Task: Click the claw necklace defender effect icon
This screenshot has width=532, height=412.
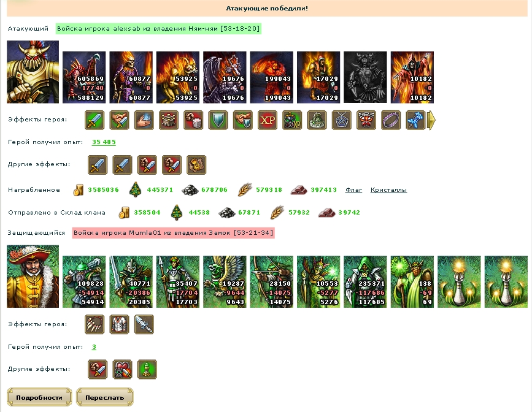Action: coord(94,324)
